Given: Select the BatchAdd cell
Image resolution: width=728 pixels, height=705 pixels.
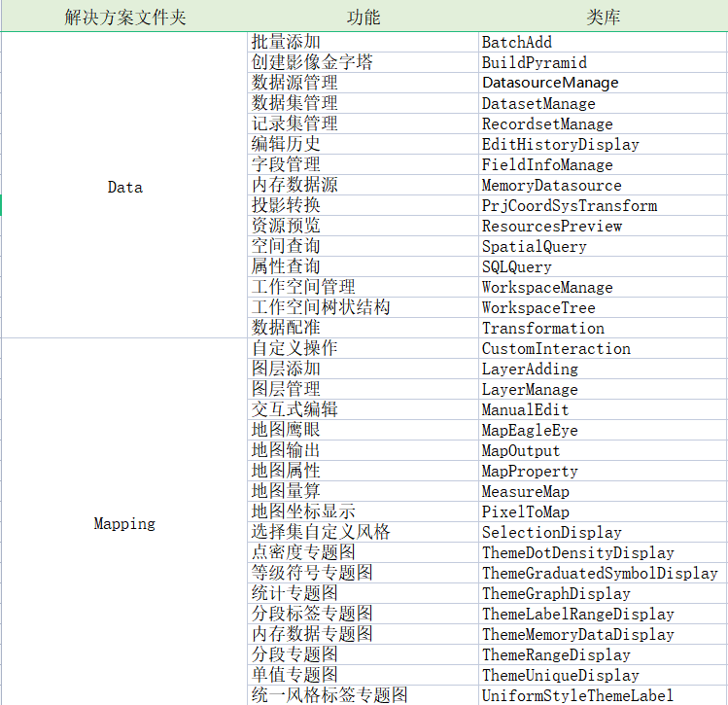Looking at the screenshot, I should (x=603, y=42).
